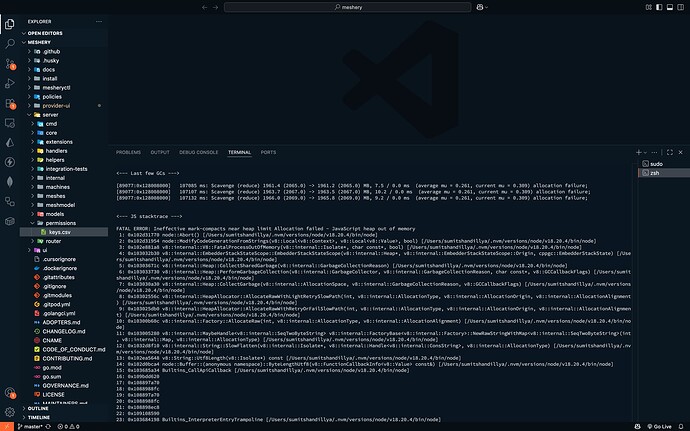Toggle the secondary side bar visibility
Viewport: 690px width, 431px height.
(681, 7)
